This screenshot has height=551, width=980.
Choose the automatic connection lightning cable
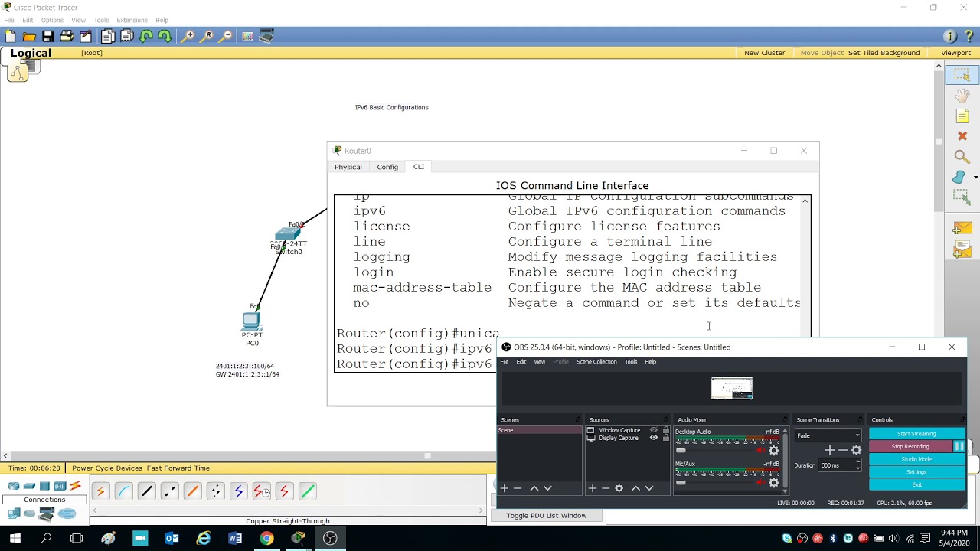tap(100, 491)
